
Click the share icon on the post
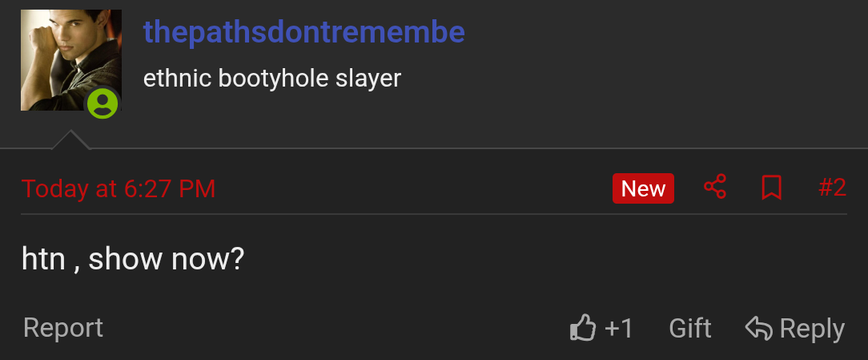pos(715,187)
